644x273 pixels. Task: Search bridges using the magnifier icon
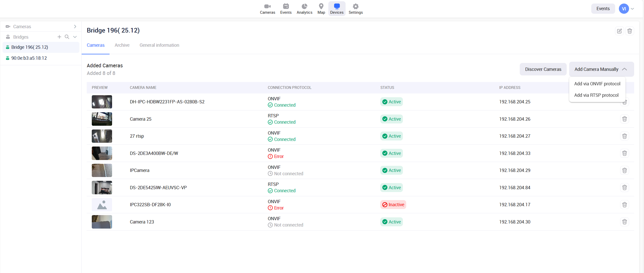(67, 37)
